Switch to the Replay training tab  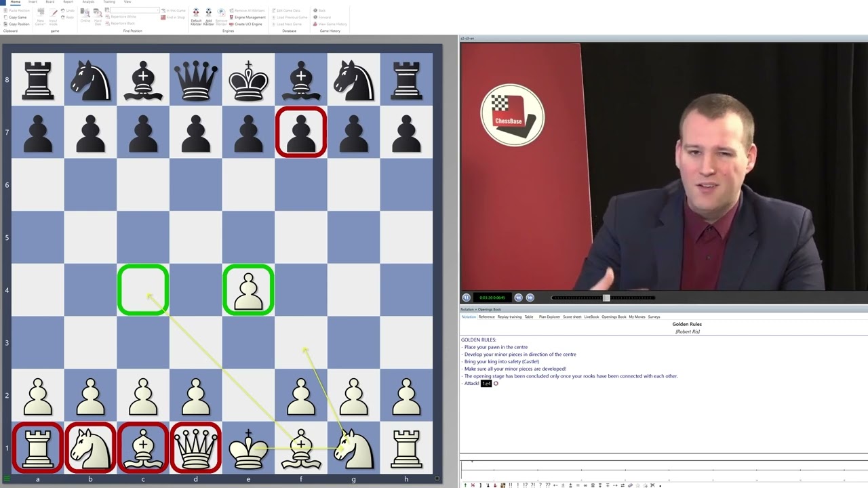click(x=509, y=317)
